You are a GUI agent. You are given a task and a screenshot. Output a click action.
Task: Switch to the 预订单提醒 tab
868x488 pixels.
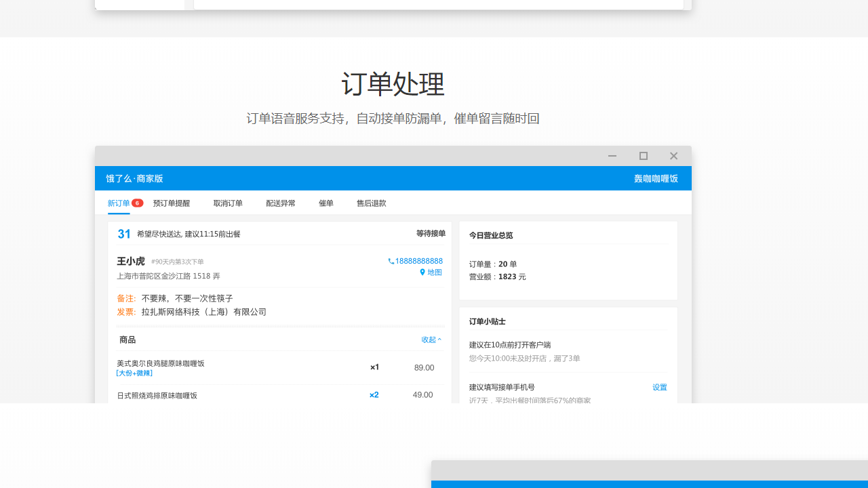click(172, 203)
